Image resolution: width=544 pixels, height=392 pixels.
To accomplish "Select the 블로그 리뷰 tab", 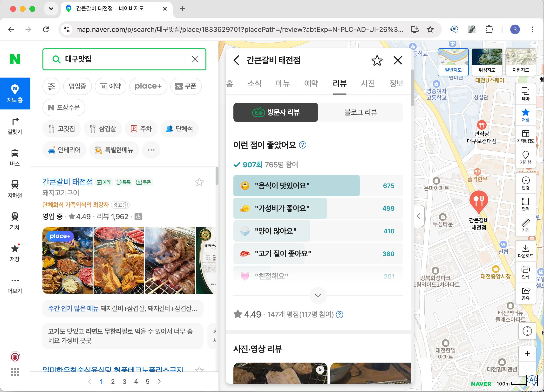I will [x=361, y=112].
